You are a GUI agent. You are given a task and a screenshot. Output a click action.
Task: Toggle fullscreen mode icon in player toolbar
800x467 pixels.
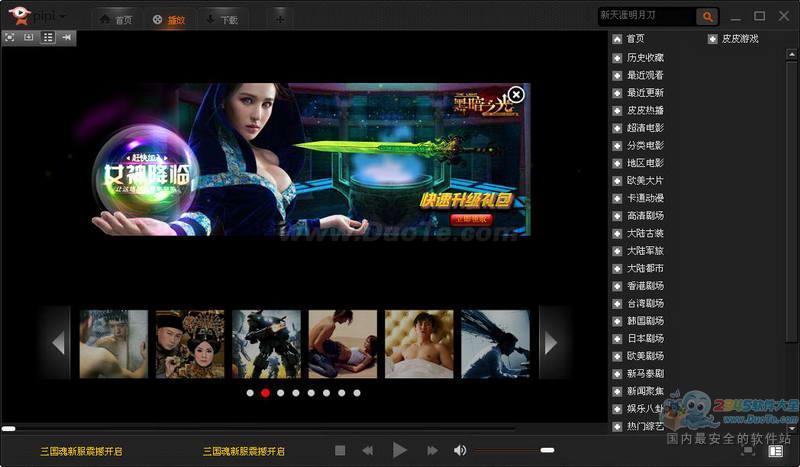[10, 37]
